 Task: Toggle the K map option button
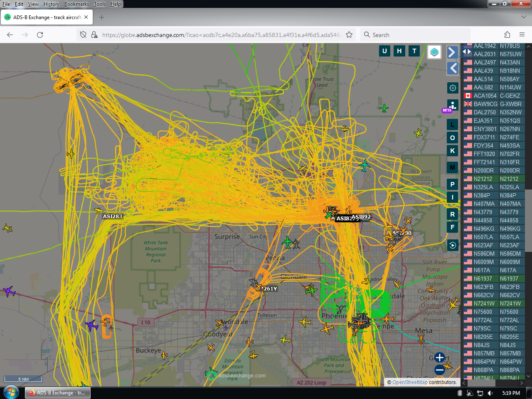pos(453,151)
